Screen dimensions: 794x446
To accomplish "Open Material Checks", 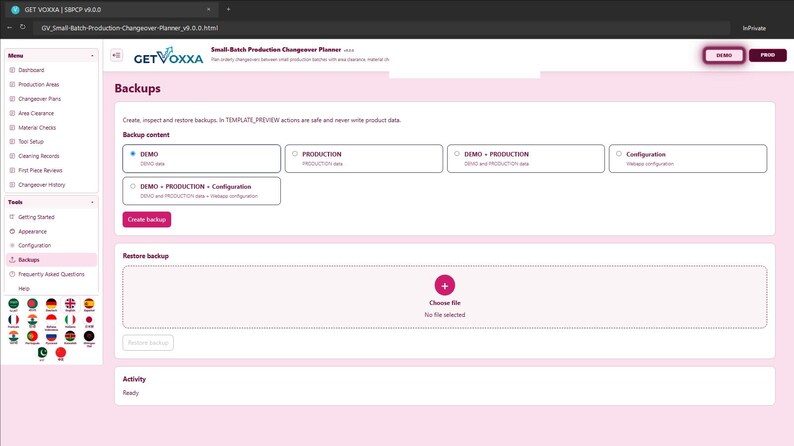I will click(51, 128).
